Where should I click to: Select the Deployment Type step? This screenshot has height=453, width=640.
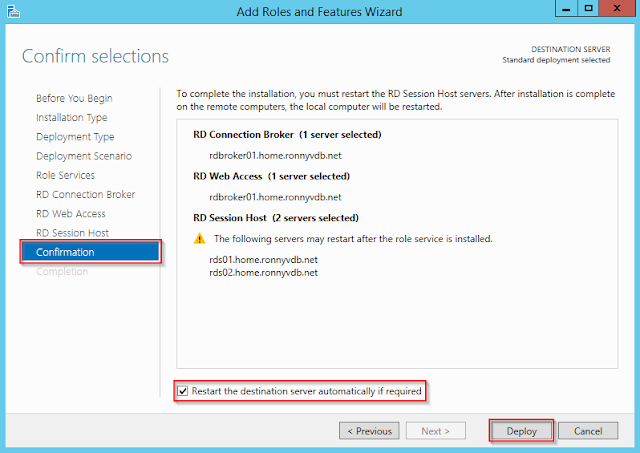click(75, 137)
